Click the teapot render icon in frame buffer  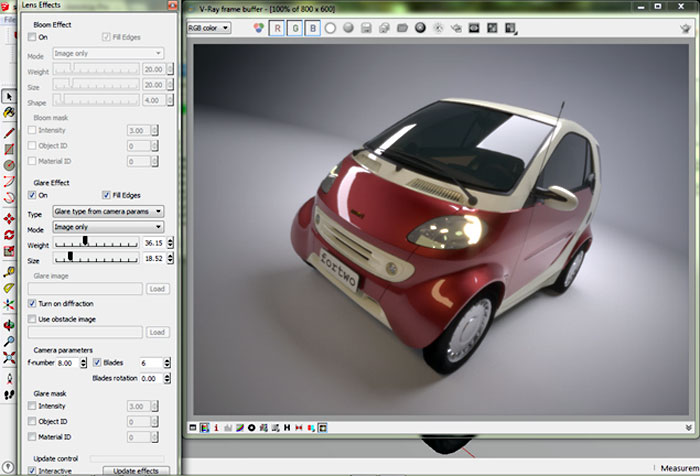click(685, 28)
